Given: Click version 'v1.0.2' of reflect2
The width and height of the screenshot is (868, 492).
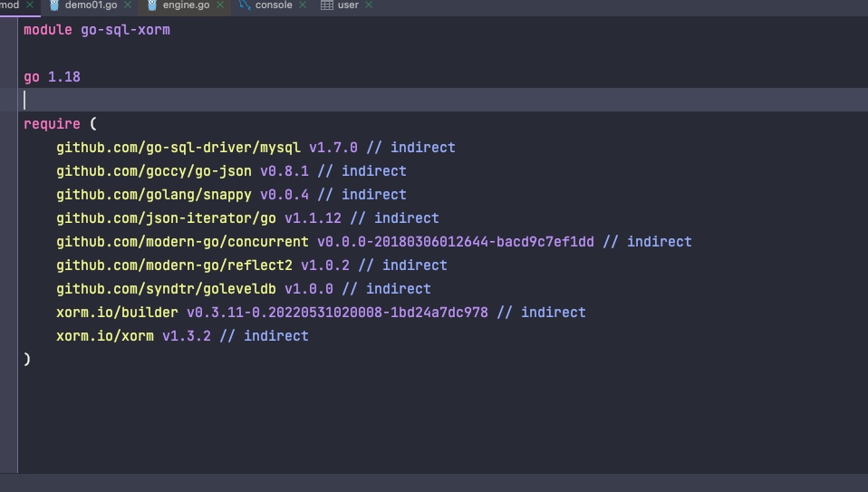Looking at the screenshot, I should [325, 265].
